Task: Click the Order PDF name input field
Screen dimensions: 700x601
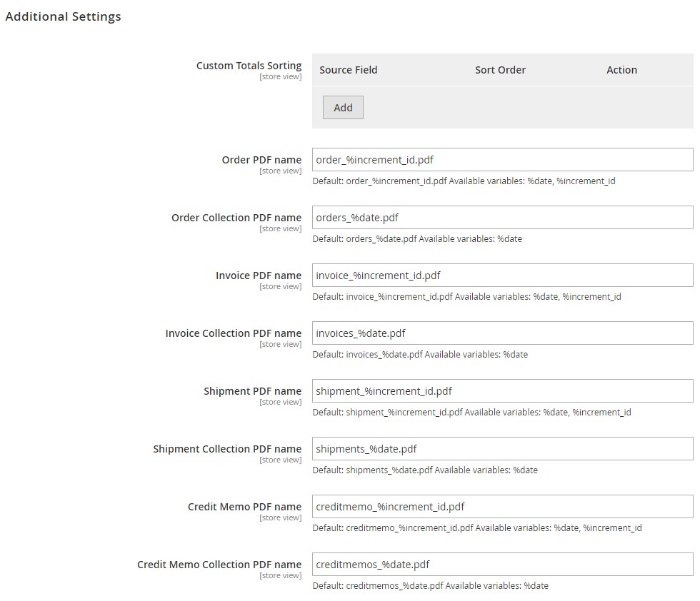Action: click(x=502, y=160)
